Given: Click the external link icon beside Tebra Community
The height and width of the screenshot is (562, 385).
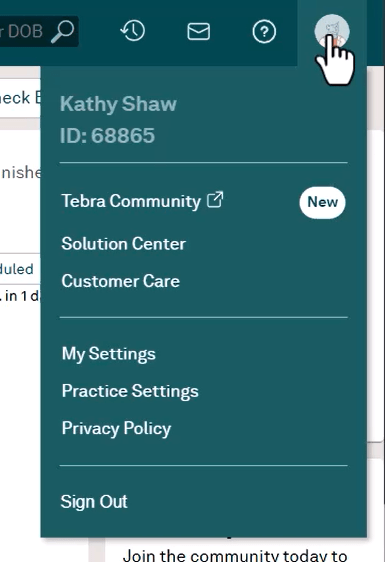Looking at the screenshot, I should (x=215, y=200).
